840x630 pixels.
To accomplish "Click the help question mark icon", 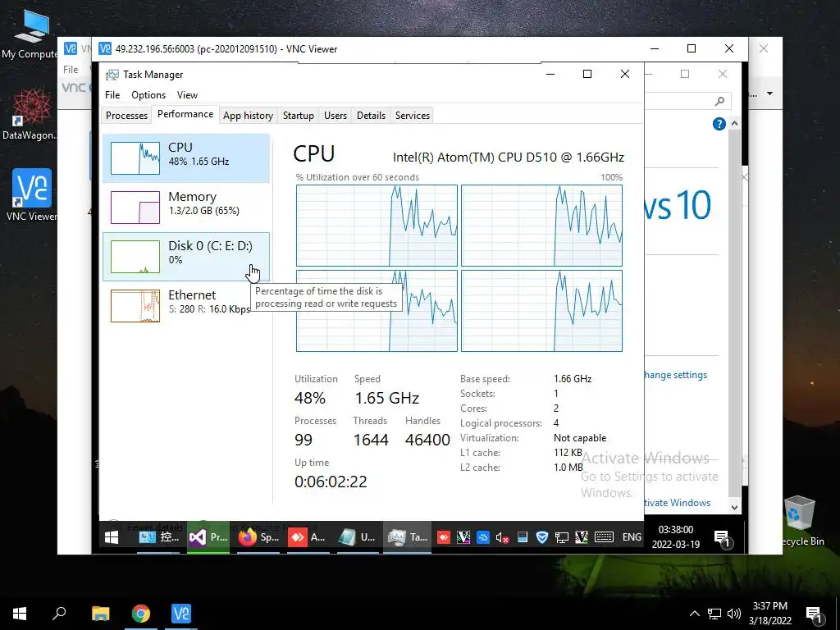I will click(719, 125).
